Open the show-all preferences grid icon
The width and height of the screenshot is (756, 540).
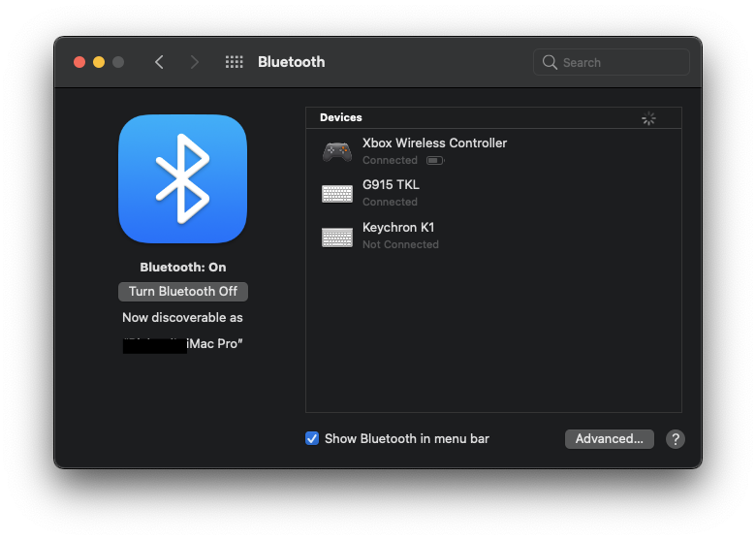coord(234,62)
